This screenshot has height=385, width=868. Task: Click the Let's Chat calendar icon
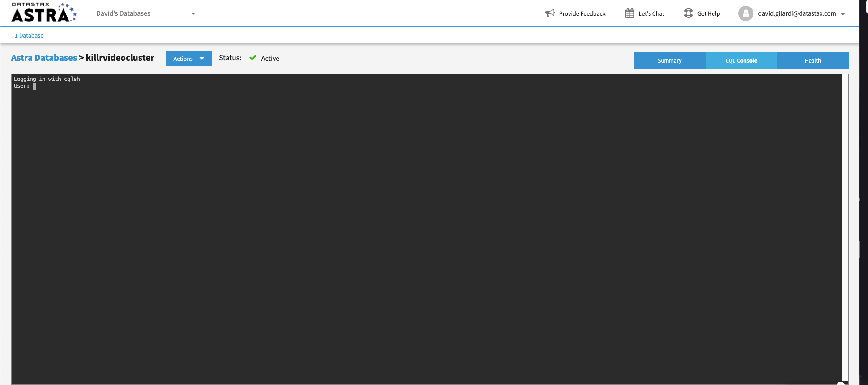click(x=629, y=13)
